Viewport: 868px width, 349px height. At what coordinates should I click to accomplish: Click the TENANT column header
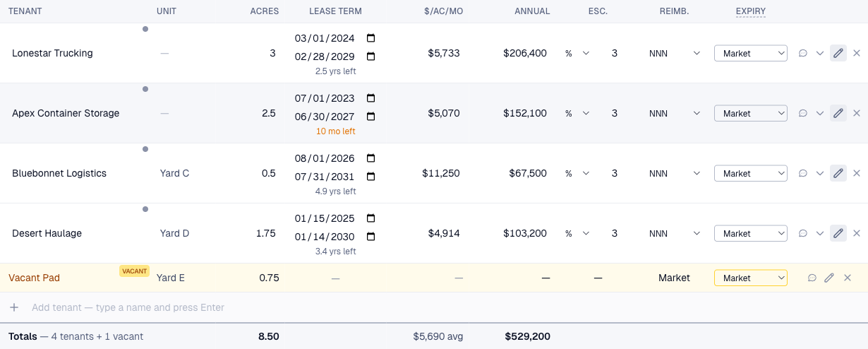click(25, 11)
